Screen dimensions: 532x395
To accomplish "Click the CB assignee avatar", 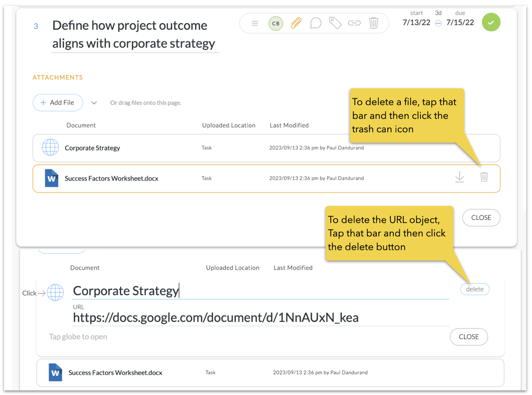I will (276, 23).
